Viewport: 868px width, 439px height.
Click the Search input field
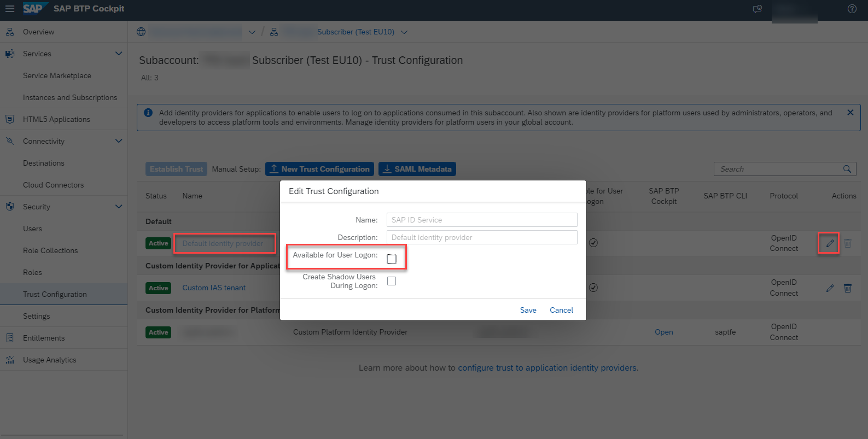778,169
